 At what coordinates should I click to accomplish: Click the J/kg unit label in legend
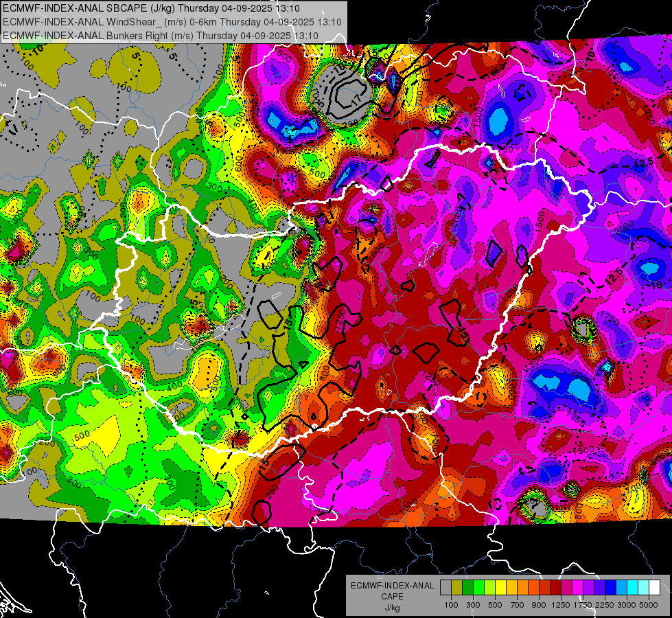pos(393,608)
